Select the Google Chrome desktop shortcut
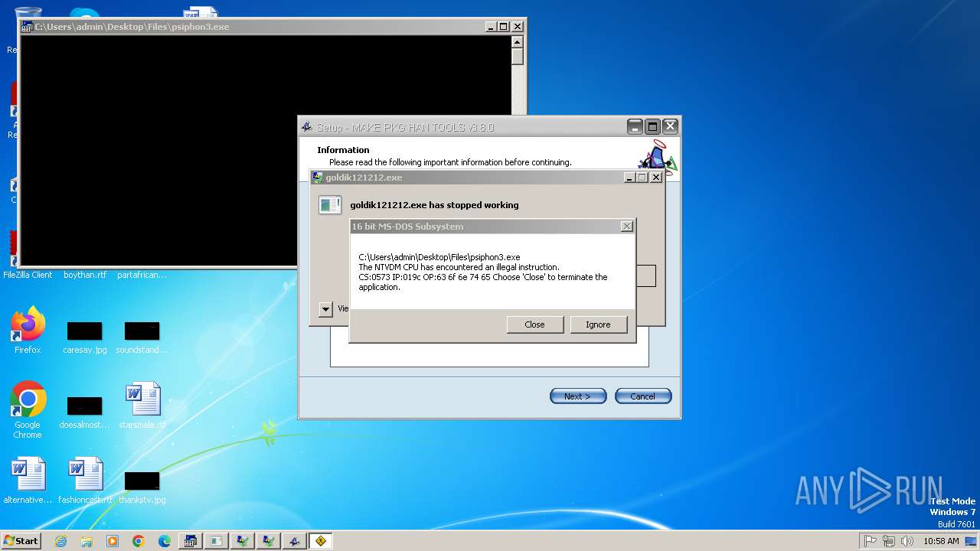This screenshot has height=551, width=980. point(28,410)
